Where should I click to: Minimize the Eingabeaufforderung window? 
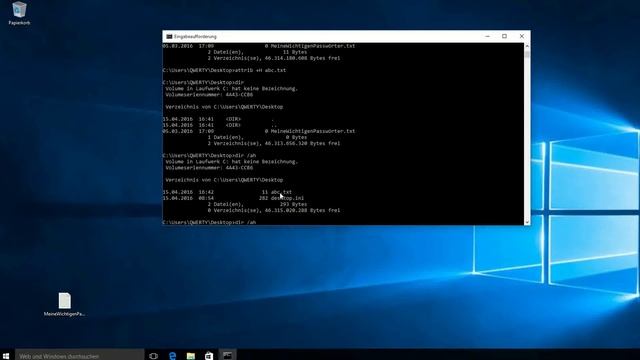(x=487, y=36)
